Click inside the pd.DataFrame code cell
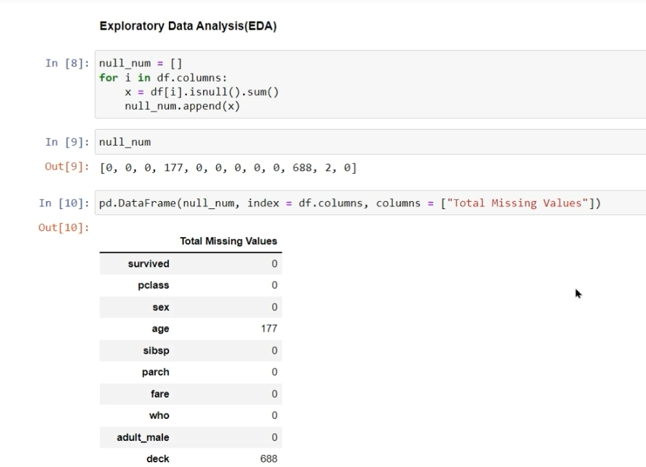Image resolution: width=646 pixels, height=467 pixels. coord(350,203)
